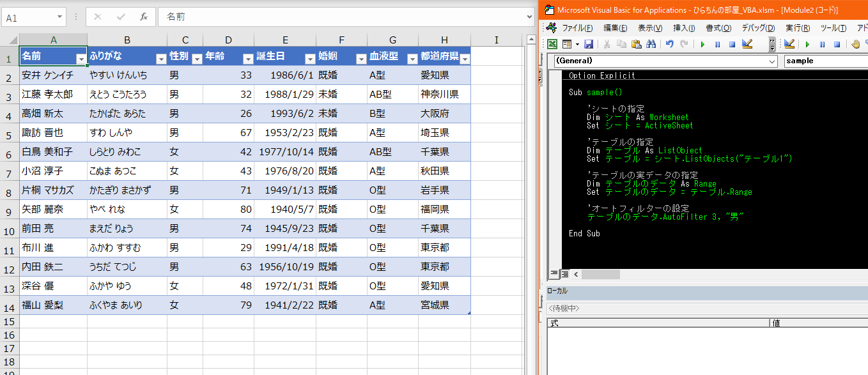Select the row 7 header in Excel
Viewport: 868px width, 375px height.
10,171
